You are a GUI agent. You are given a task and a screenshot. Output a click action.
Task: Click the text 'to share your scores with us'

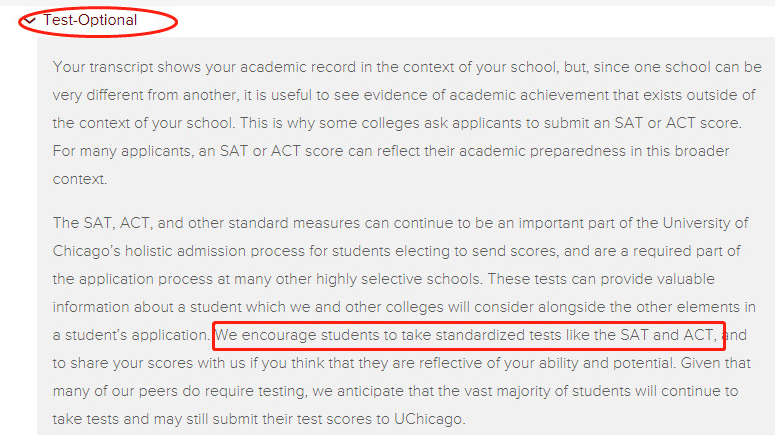tap(149, 363)
